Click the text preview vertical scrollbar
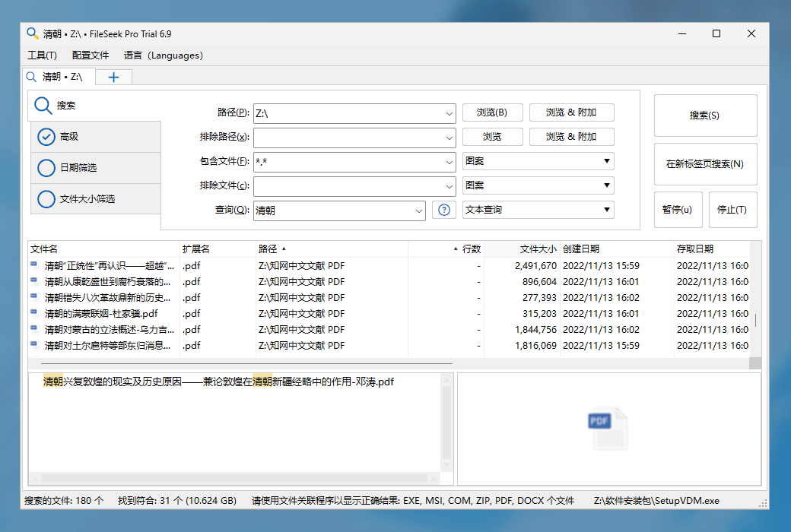The height and width of the screenshot is (532, 791). (447, 423)
